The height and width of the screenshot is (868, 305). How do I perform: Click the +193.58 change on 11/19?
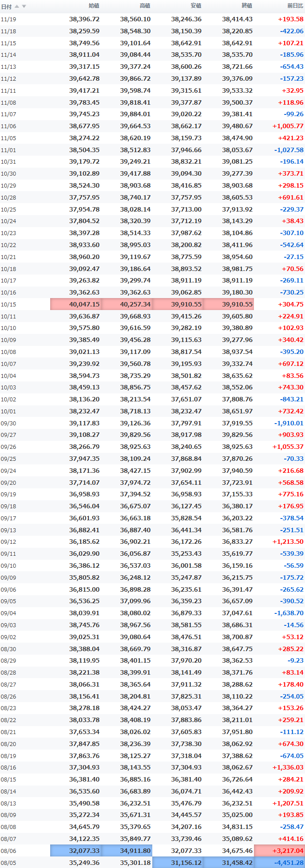[291, 19]
